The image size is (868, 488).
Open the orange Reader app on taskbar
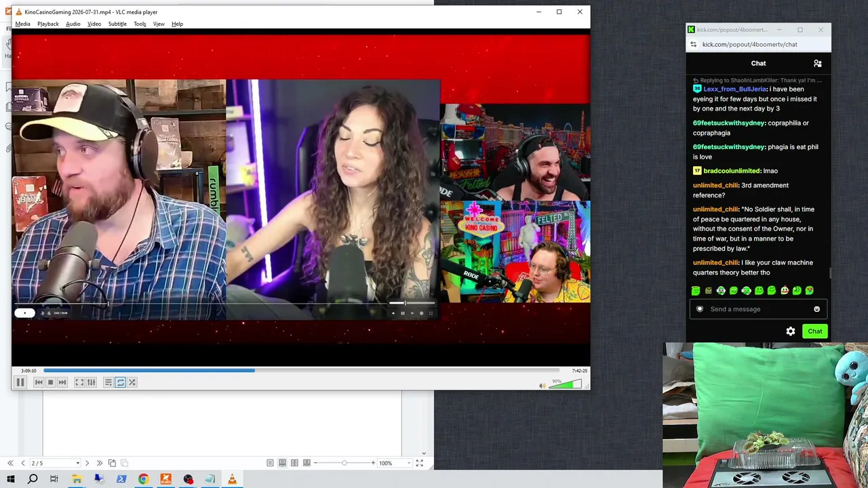pyautogui.click(x=165, y=479)
